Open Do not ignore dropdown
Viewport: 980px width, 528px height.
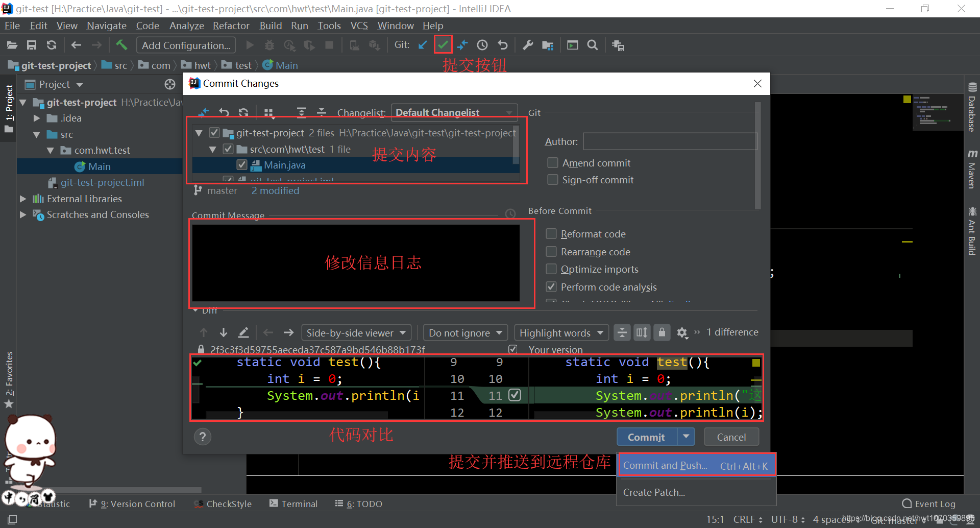click(465, 333)
